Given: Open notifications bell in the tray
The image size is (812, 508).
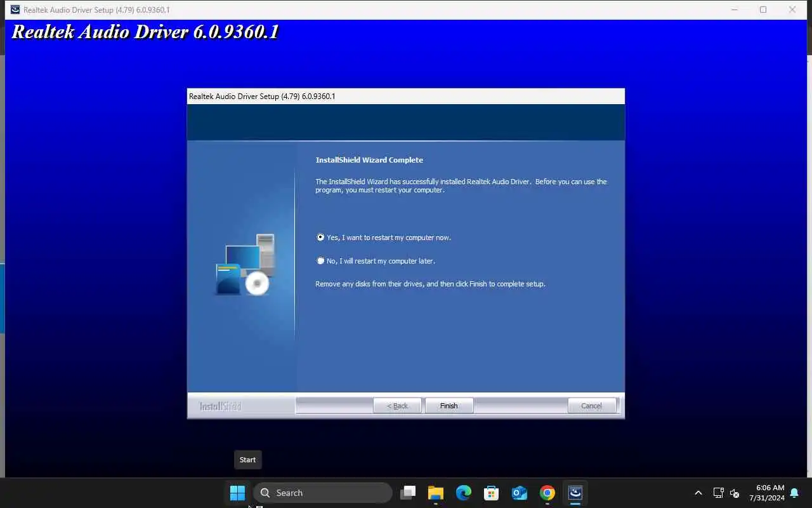Looking at the screenshot, I should (x=794, y=493).
